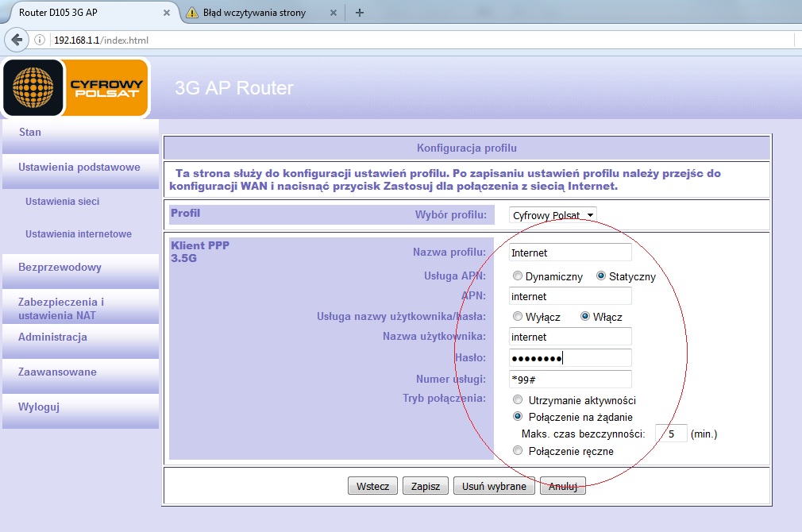Close the Błąd wczytywania strony tab

pos(334,13)
